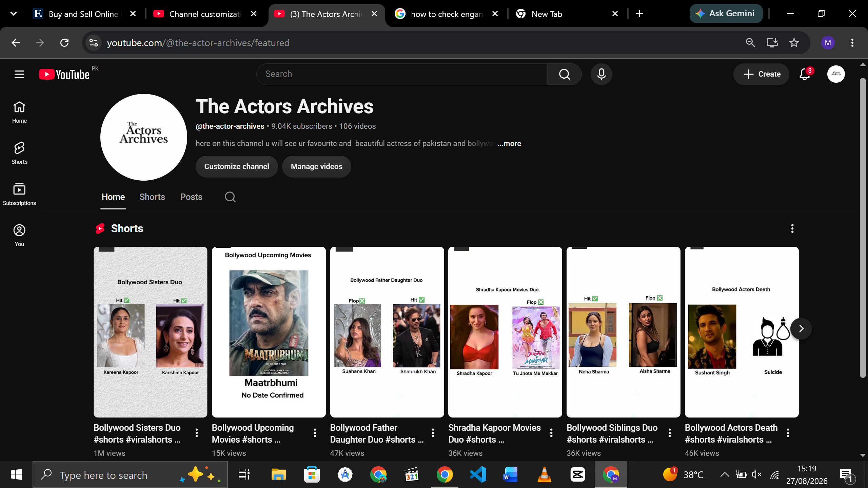868x488 pixels.
Task: Click Customize channel button
Action: [x=237, y=166]
